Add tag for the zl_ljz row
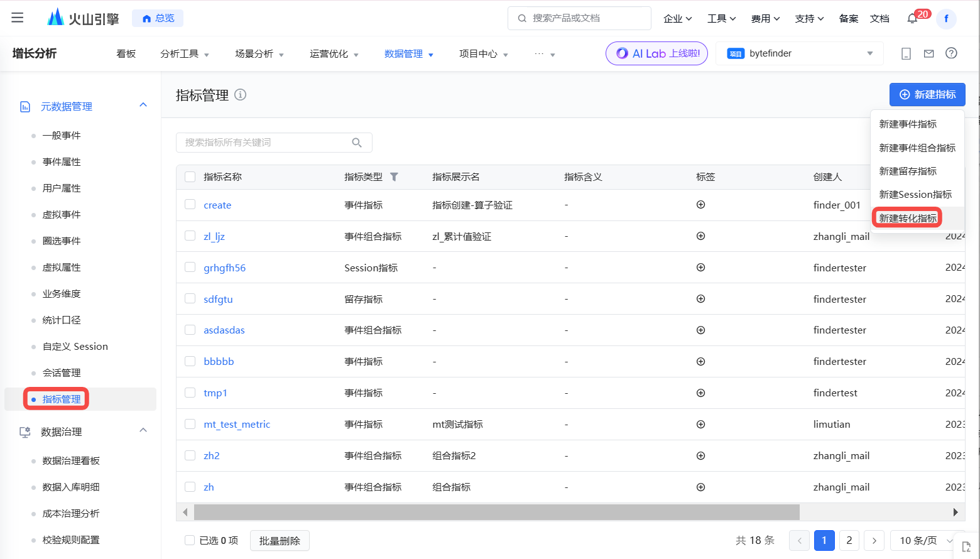 tap(700, 236)
